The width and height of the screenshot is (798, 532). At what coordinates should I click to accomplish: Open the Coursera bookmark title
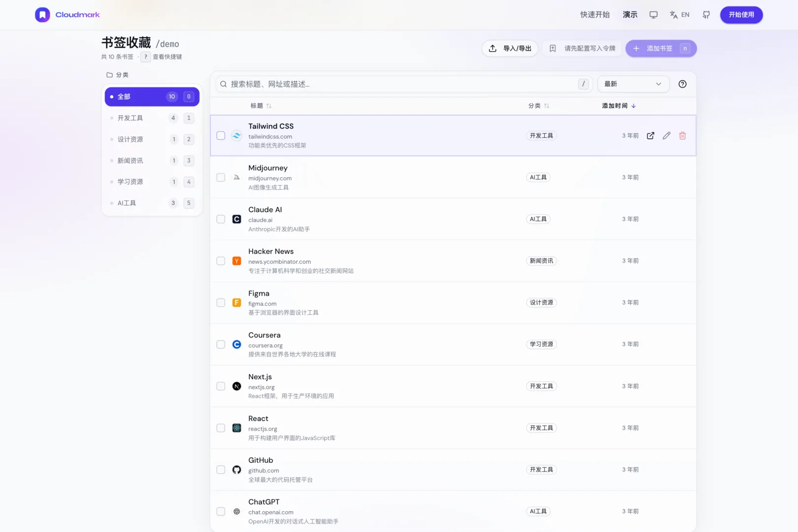(264, 335)
